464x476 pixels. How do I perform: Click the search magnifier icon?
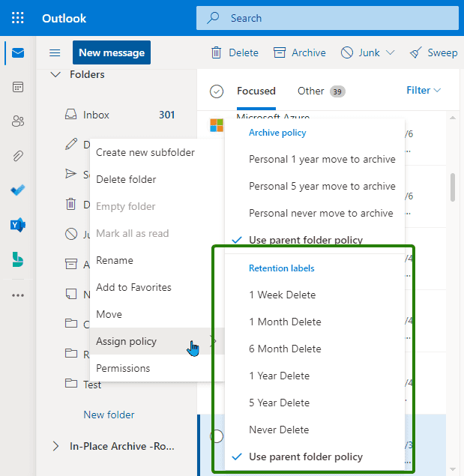pyautogui.click(x=213, y=18)
